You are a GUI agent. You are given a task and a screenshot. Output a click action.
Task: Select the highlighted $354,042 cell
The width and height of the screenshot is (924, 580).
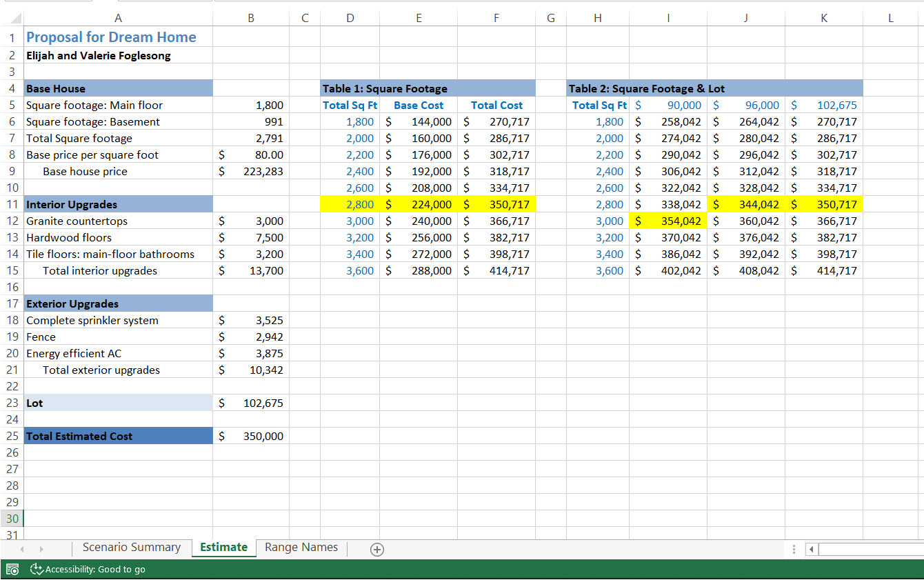(667, 221)
